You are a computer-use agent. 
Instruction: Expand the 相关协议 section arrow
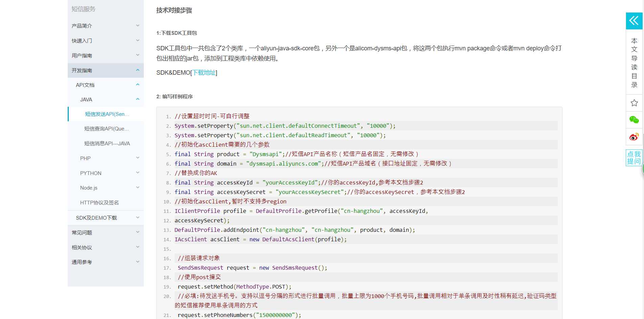pos(138,247)
